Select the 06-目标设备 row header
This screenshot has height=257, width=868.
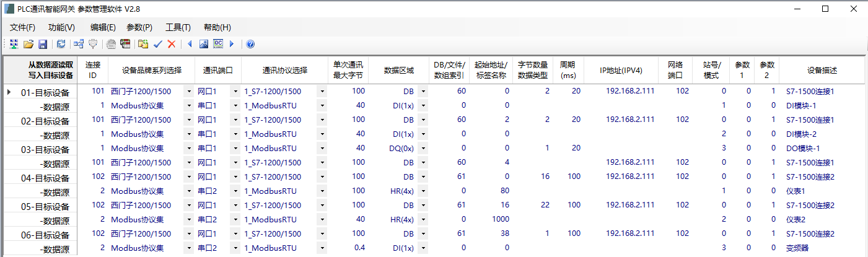(x=41, y=235)
